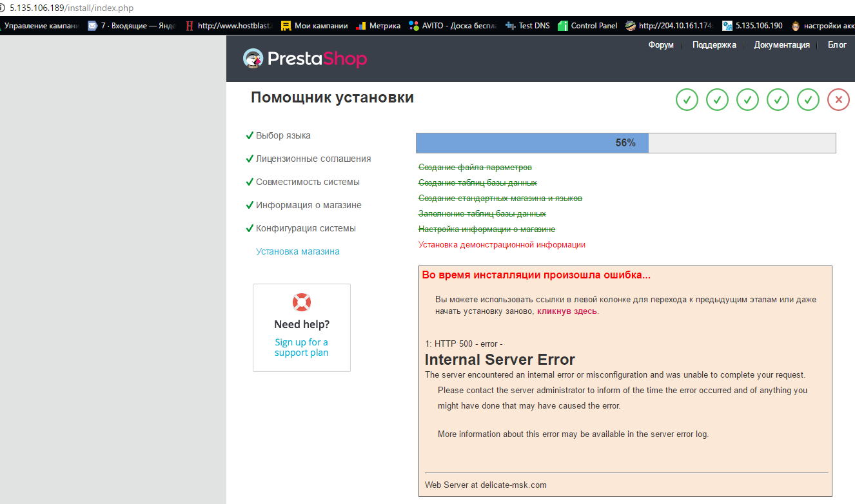Screen dimensions: 855x504
Task: Click the Need help? heading text
Action: click(x=302, y=325)
